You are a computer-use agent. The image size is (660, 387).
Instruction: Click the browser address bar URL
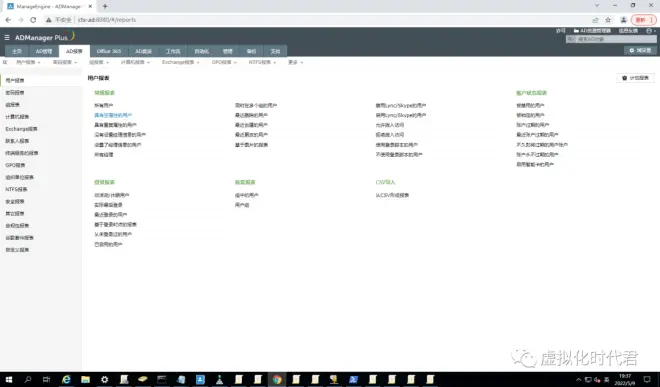tap(107, 20)
